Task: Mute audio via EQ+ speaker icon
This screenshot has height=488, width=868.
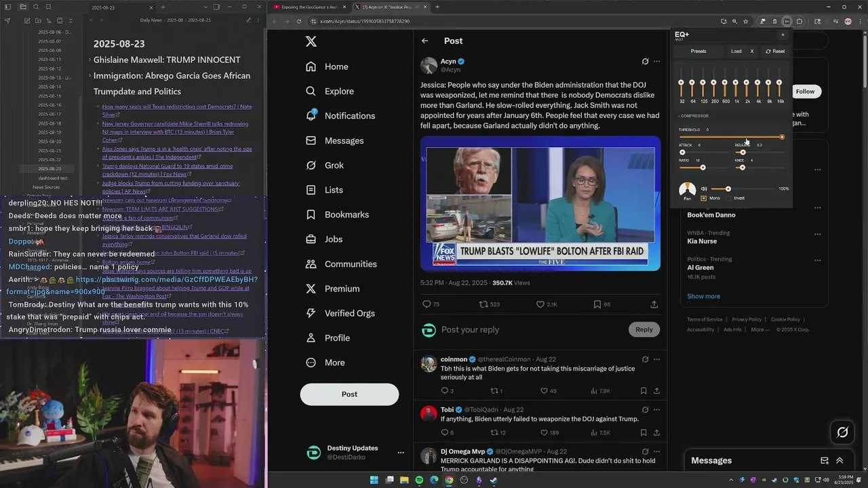Action: (704, 189)
